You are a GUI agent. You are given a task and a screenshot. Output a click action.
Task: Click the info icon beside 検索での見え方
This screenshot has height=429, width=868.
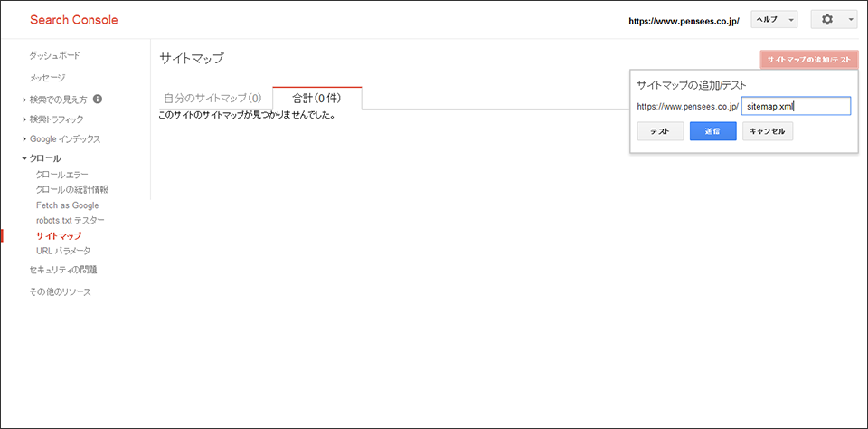tap(98, 99)
